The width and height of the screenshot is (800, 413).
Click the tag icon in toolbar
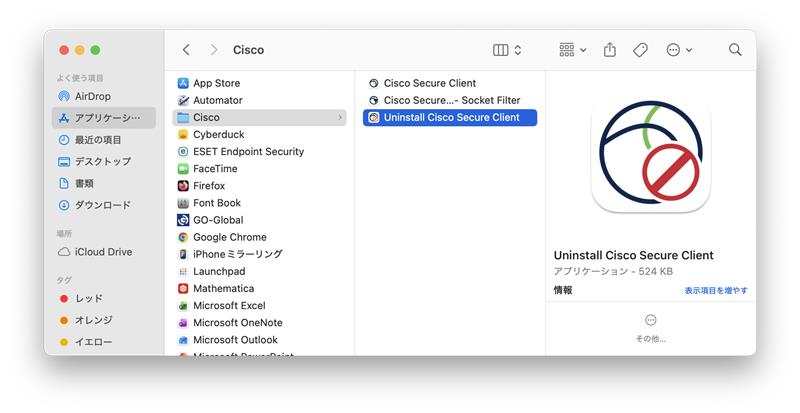[640, 50]
